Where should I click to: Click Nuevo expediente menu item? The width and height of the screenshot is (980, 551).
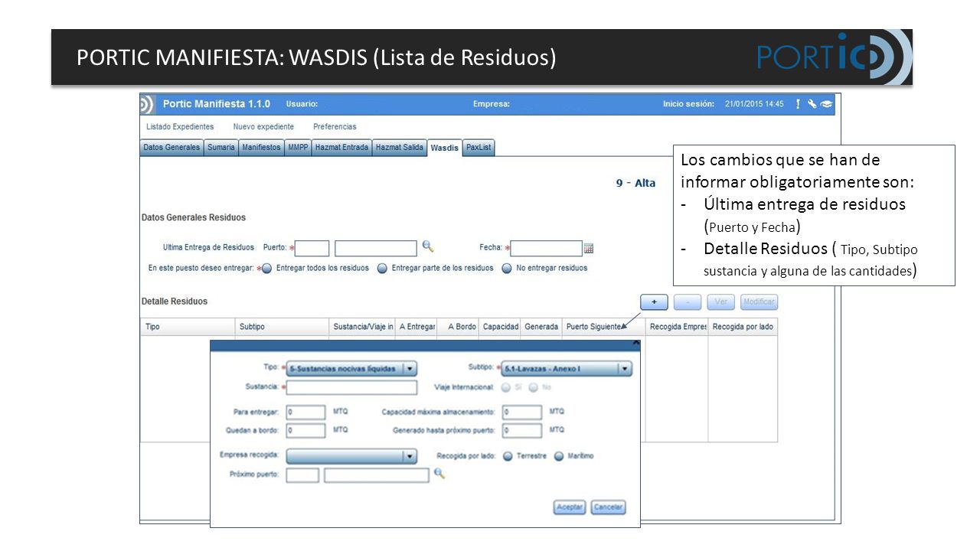coord(263,127)
